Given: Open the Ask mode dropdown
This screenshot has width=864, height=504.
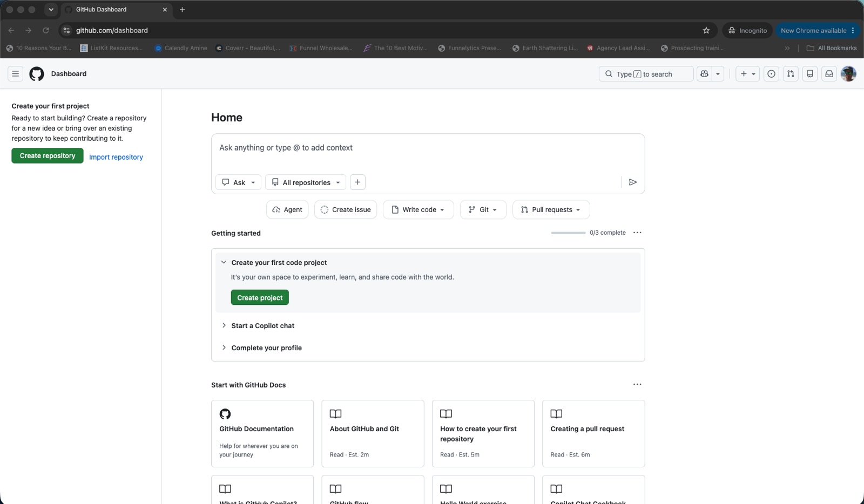Looking at the screenshot, I should click(x=238, y=182).
